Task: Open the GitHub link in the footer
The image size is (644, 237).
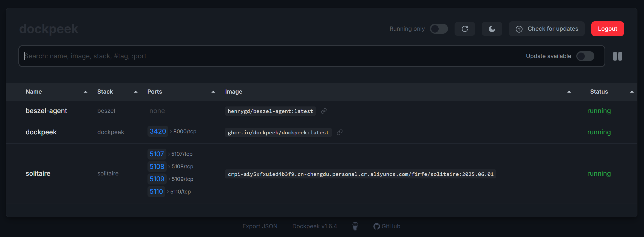Action: tap(387, 226)
